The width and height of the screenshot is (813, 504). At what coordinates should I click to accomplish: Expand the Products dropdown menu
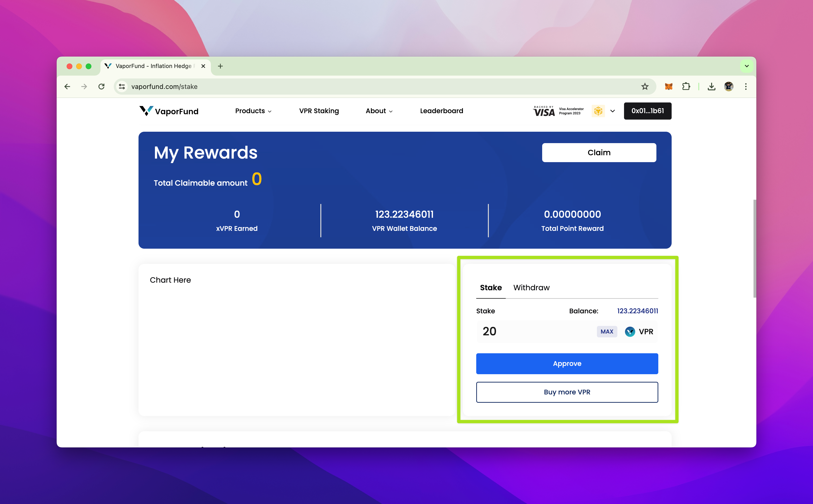click(x=253, y=111)
